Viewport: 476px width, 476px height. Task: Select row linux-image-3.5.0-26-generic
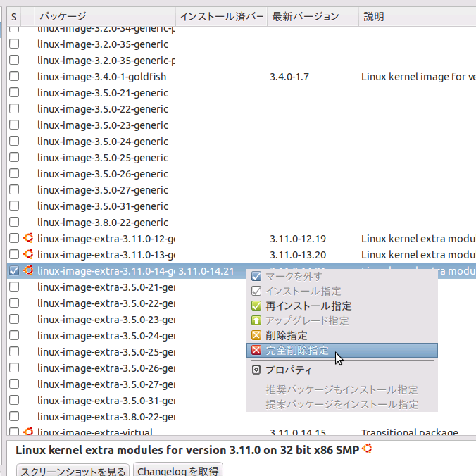click(242, 174)
